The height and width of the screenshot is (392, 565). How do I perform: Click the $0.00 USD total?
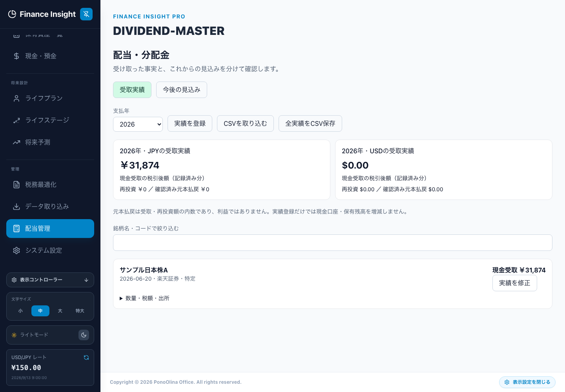tap(355, 165)
